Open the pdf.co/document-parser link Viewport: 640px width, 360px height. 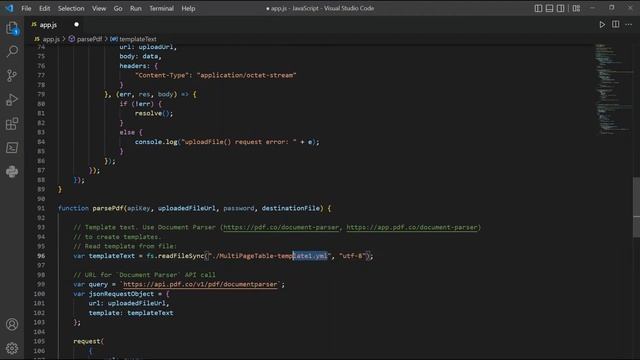point(281,227)
